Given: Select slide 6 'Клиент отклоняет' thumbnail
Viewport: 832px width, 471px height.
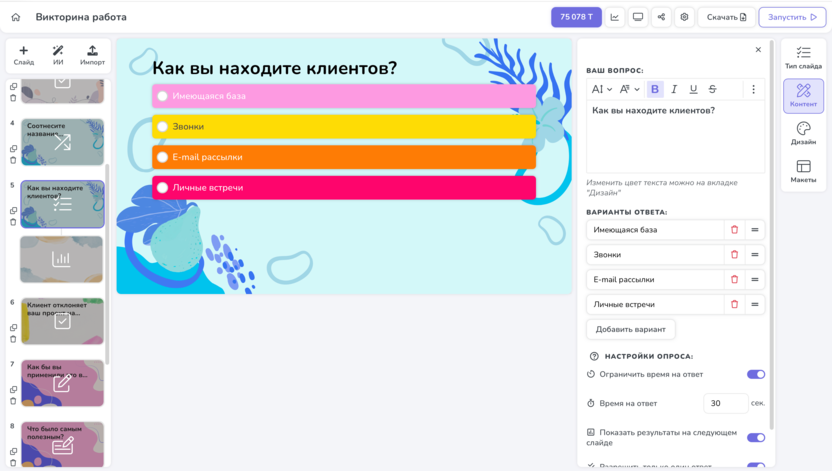Looking at the screenshot, I should click(x=63, y=321).
